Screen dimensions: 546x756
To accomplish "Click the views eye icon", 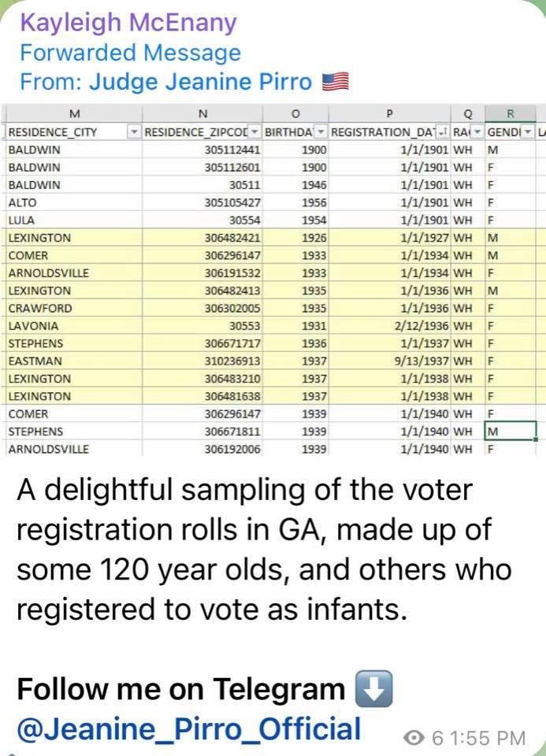I will pyautogui.click(x=414, y=738).
